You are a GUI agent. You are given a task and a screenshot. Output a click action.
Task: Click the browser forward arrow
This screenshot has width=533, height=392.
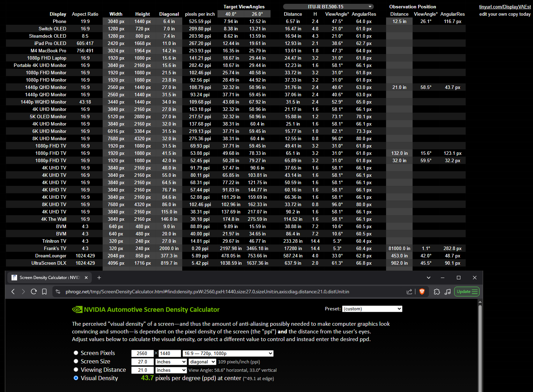pos(23,292)
